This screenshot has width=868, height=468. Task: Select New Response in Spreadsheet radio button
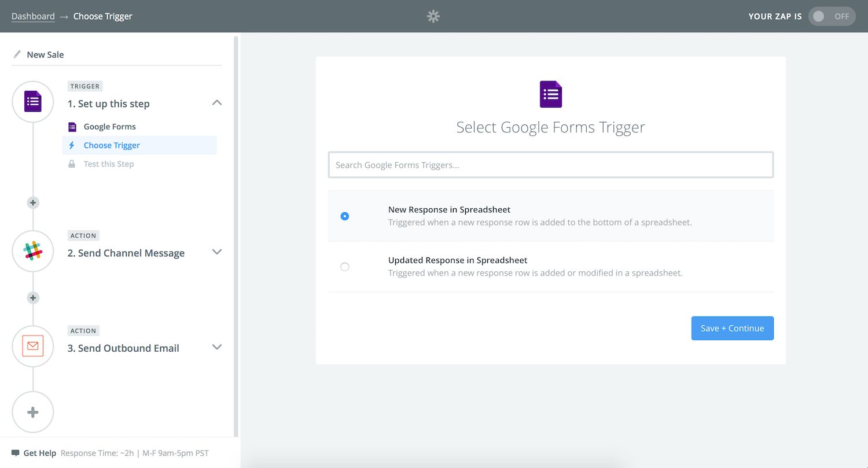345,216
